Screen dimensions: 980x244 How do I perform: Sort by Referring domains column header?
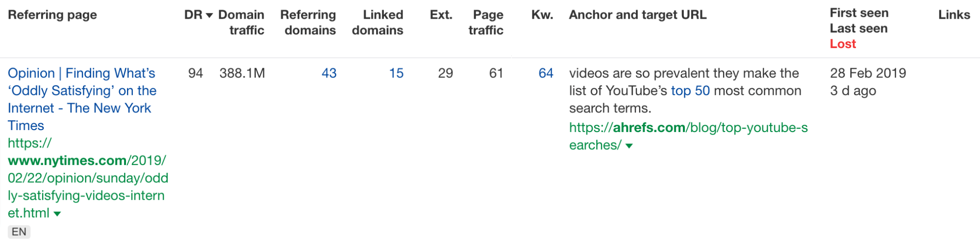[308, 23]
